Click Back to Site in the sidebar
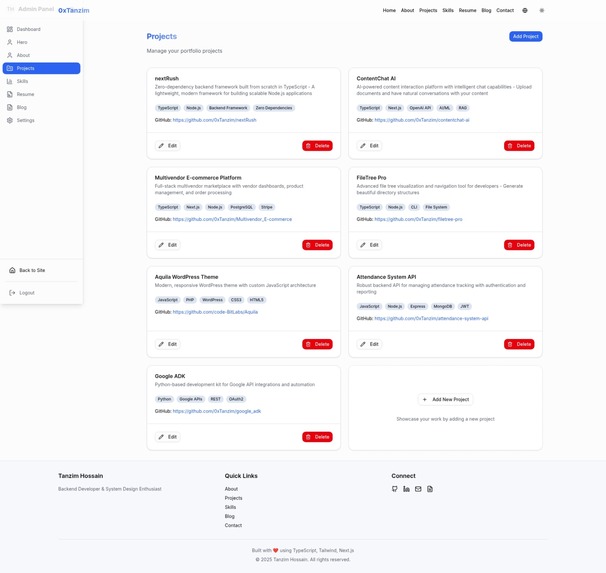This screenshot has height=573, width=606. (41, 270)
